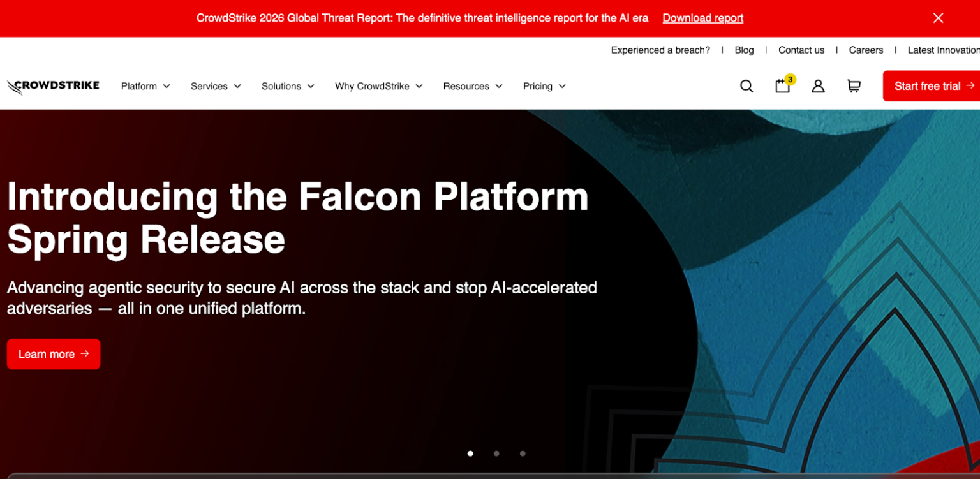Dismiss the red announcement banner
The image size is (980, 479).
[938, 18]
